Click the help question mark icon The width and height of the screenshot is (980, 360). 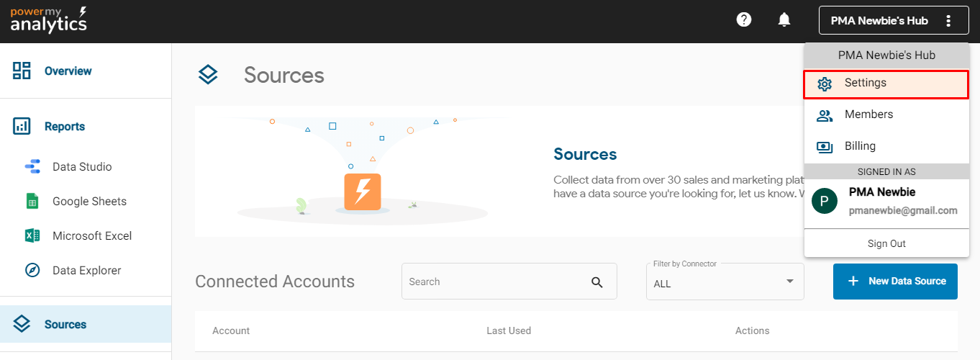coord(744,20)
